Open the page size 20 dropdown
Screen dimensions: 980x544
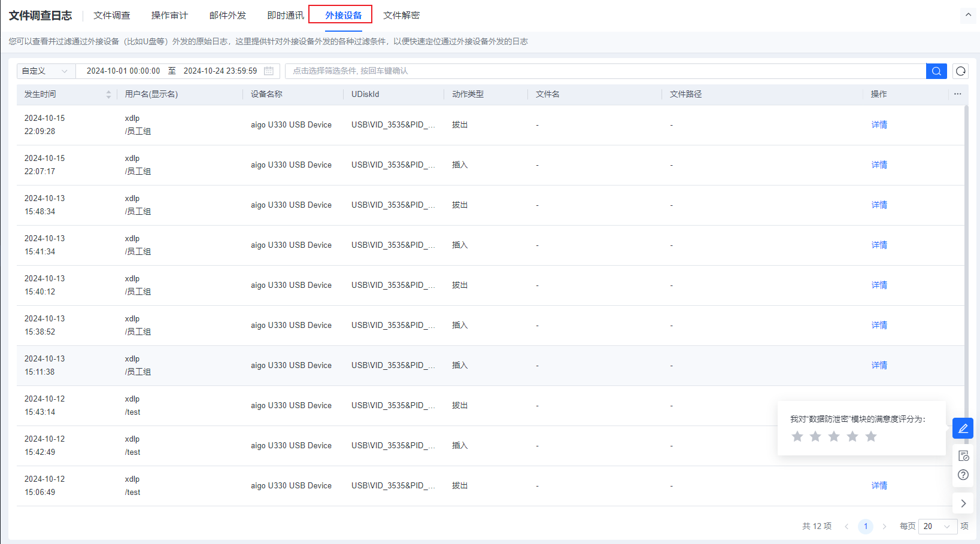point(937,527)
